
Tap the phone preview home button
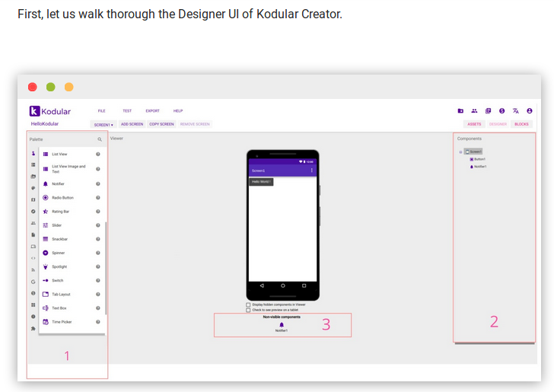tap(282, 285)
